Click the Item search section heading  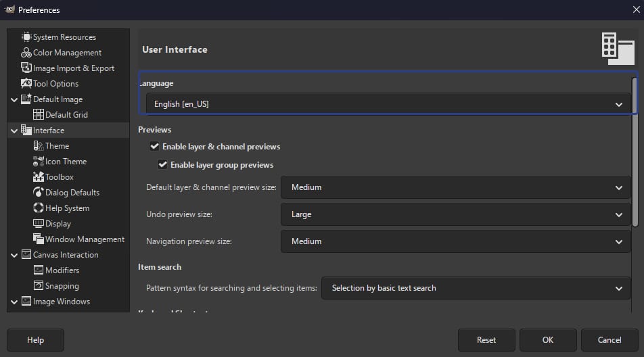click(160, 266)
